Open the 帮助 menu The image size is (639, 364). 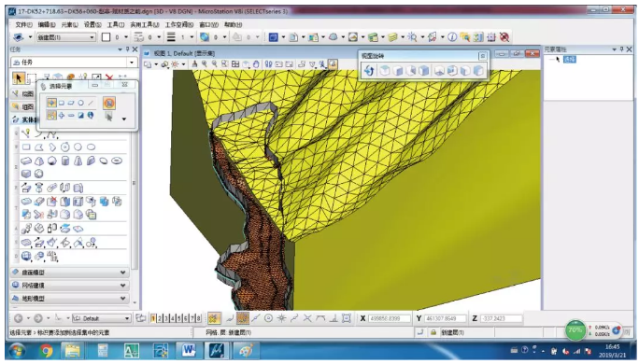tap(233, 25)
